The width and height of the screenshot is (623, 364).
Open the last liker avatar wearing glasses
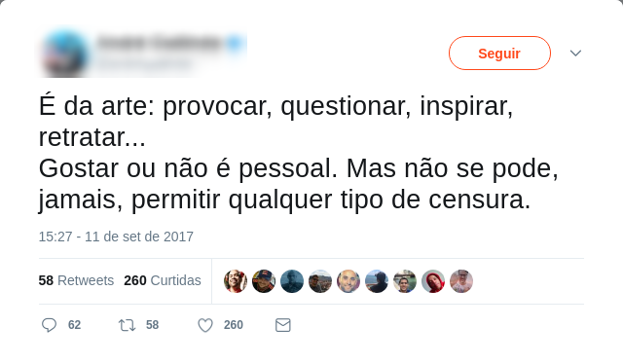tap(461, 281)
